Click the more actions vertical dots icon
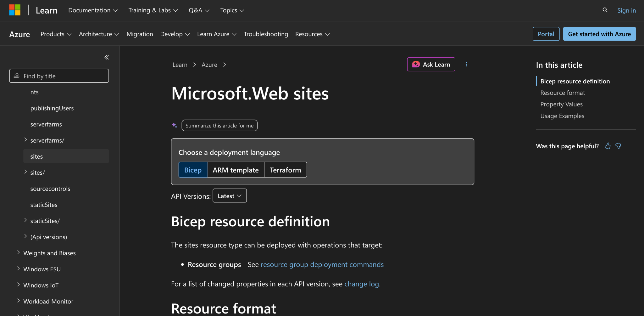644x316 pixels. point(466,64)
